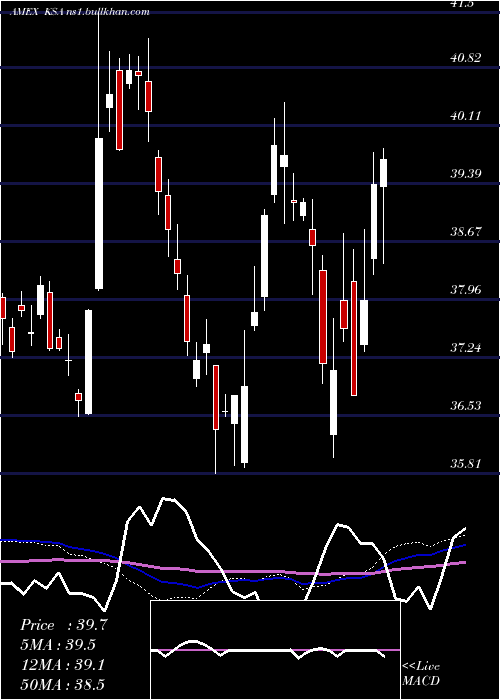Screen dimensions: 500x700
Task: Click the 40.82 price axis label
Action: (466, 58)
